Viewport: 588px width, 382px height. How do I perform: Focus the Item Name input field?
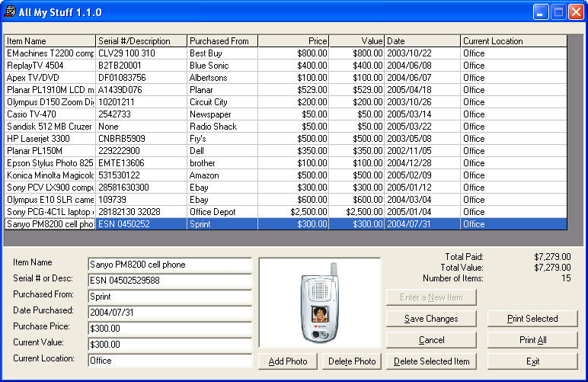[x=170, y=265]
